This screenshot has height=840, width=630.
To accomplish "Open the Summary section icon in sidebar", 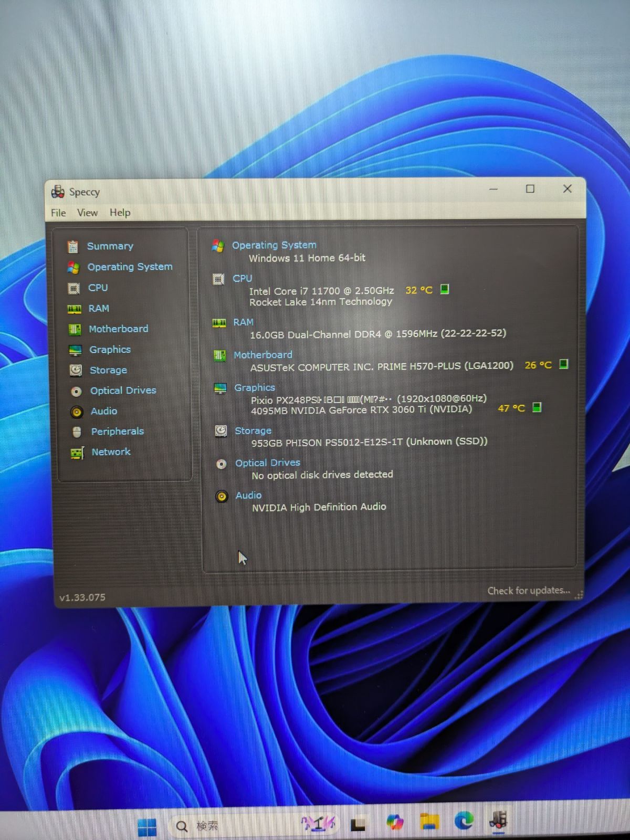I will (73, 246).
